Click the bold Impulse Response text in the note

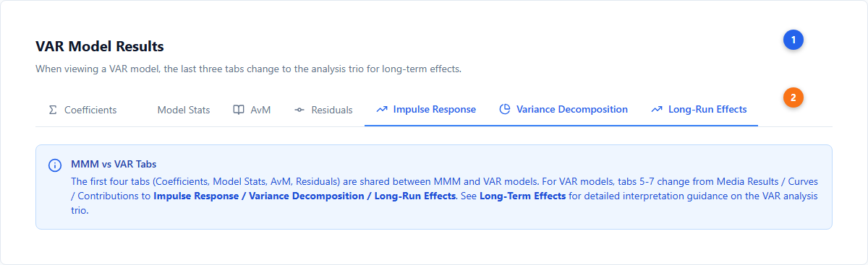click(195, 196)
